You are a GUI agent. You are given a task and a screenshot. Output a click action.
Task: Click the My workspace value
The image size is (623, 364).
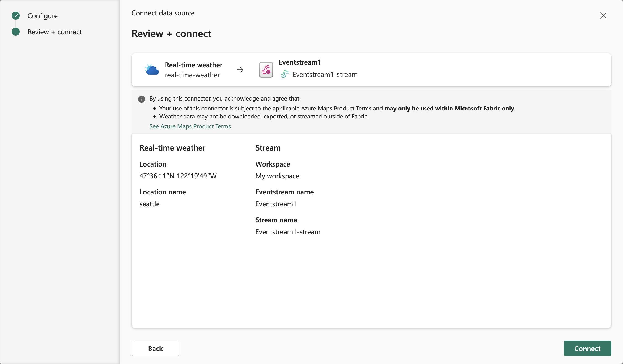pyautogui.click(x=277, y=176)
